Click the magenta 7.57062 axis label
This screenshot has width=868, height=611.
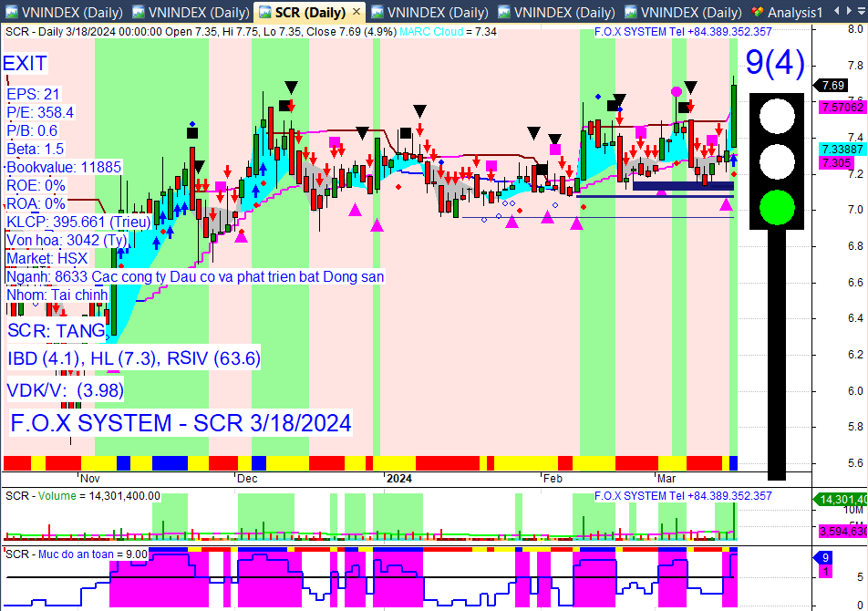842,108
